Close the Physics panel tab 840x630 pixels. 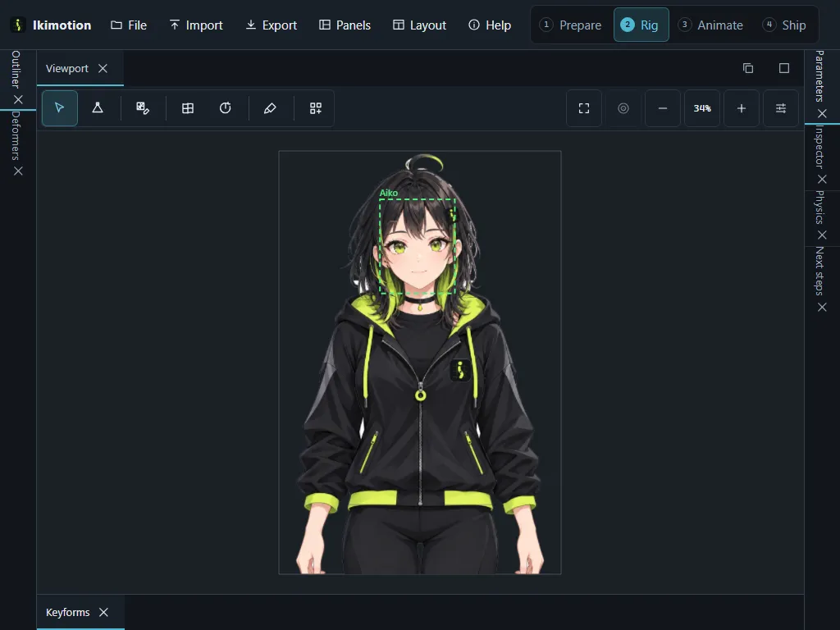pos(822,235)
